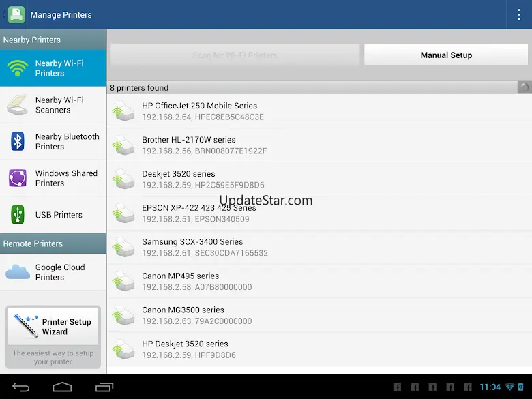Tap the Android home button
Image resolution: width=532 pixels, height=399 pixels.
[x=63, y=387]
